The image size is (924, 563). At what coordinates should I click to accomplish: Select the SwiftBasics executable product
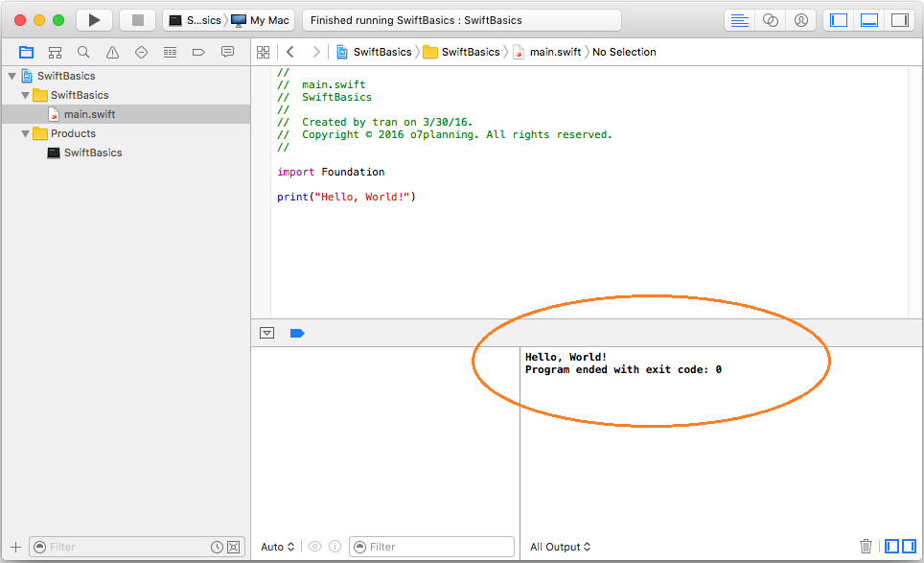coord(126,152)
